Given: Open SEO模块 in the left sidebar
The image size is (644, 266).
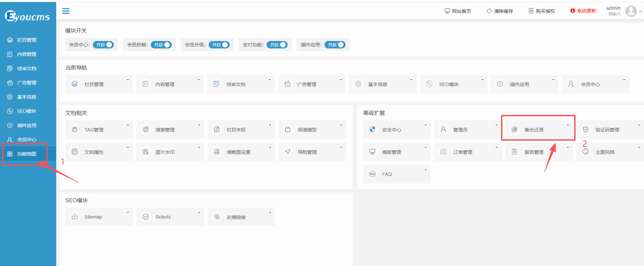Looking at the screenshot, I should (x=26, y=111).
